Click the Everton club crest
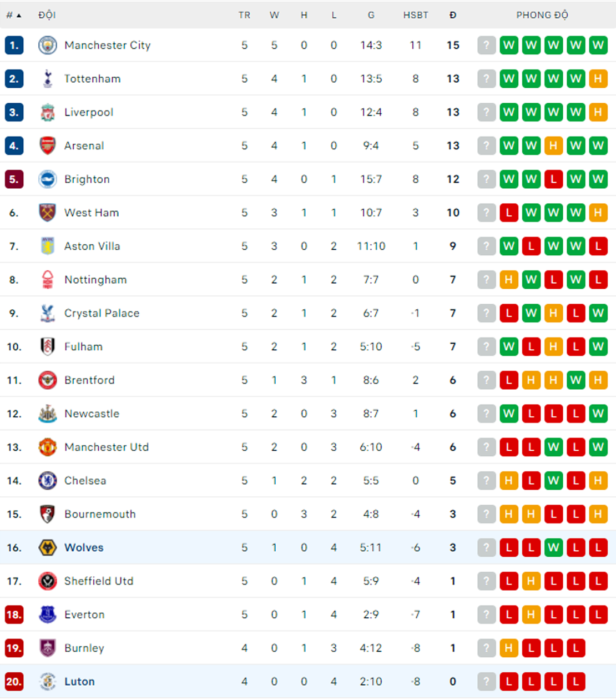Viewport: 616px width, 700px height. coord(48,615)
